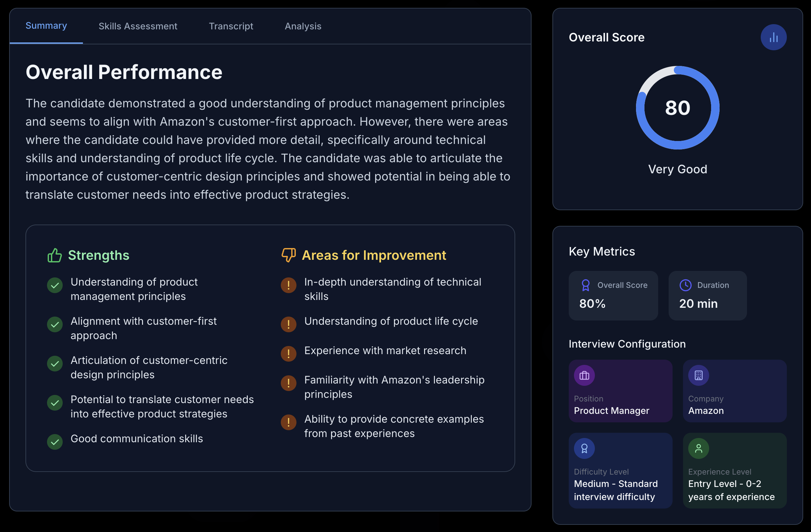Open the Transcript tab
The width and height of the screenshot is (811, 532).
pos(231,26)
